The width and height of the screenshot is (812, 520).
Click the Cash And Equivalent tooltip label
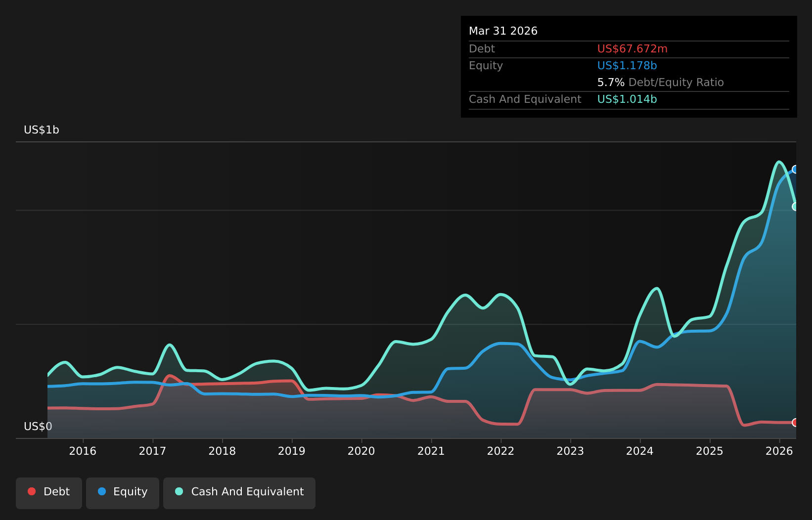[525, 99]
